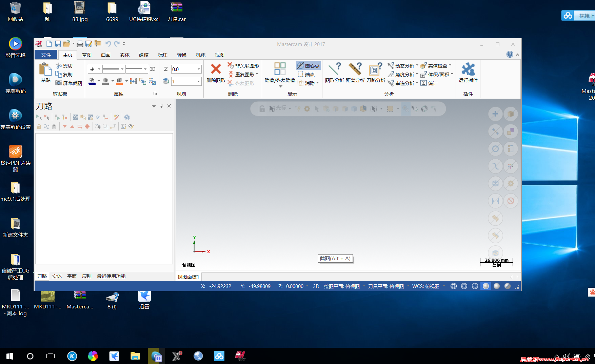Switch to the 转换 ribbon tab
Image resolution: width=595 pixels, height=364 pixels.
point(182,55)
